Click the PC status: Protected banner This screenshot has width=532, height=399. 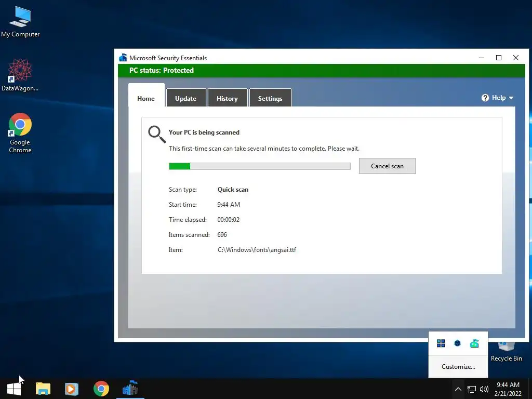tap(321, 70)
